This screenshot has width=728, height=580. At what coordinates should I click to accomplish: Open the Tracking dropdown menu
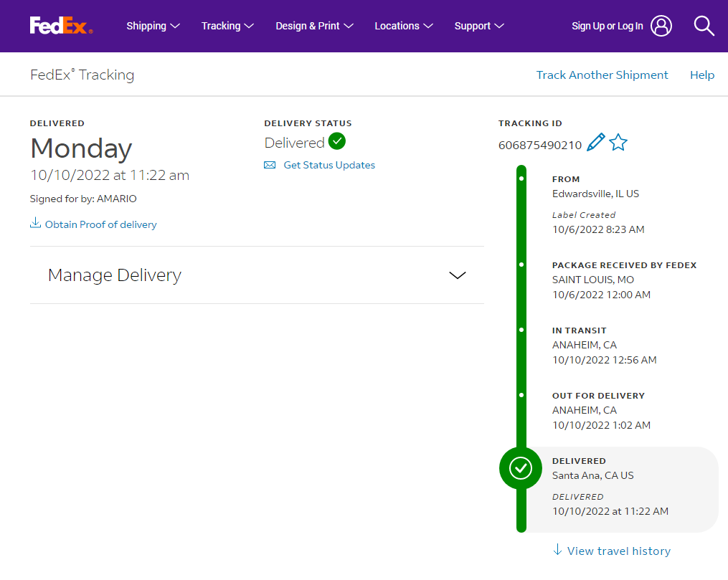coord(227,26)
